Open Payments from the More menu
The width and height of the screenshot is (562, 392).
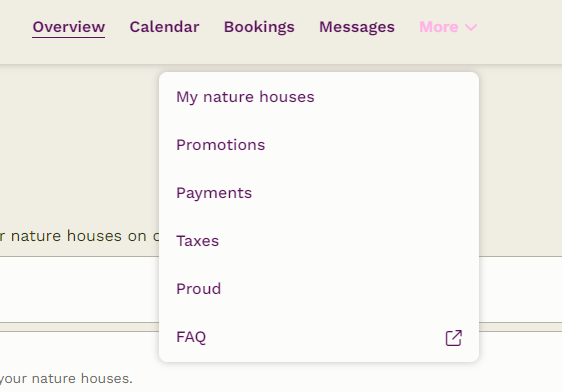coord(319,193)
